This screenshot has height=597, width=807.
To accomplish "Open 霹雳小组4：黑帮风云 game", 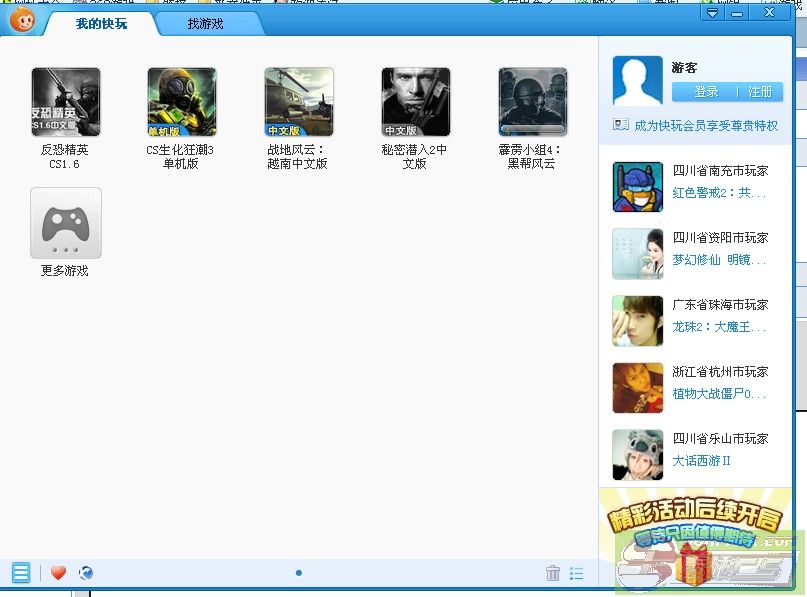I will coord(532,102).
